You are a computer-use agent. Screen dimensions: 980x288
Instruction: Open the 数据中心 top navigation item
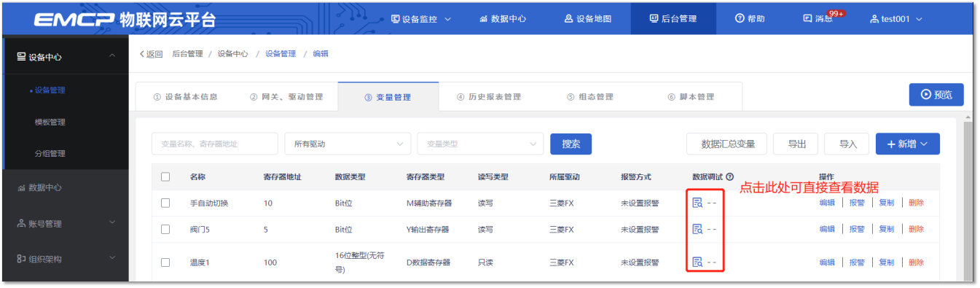coord(503,19)
